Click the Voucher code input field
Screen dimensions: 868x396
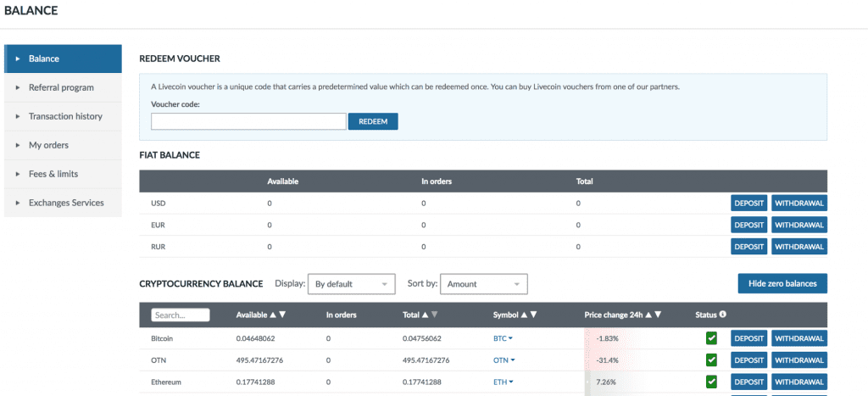[248, 121]
